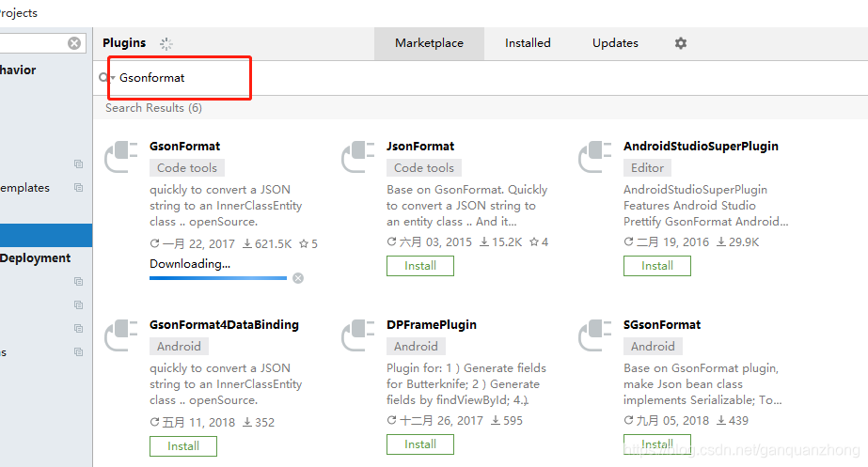Click the GsonFormat download count 621.5K
868x467 pixels.
(267, 243)
